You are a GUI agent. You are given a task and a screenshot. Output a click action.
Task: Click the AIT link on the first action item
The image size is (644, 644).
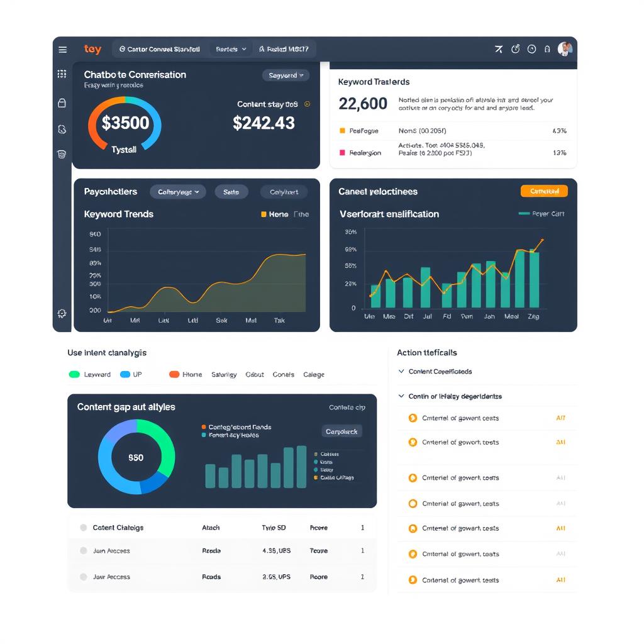(560, 418)
